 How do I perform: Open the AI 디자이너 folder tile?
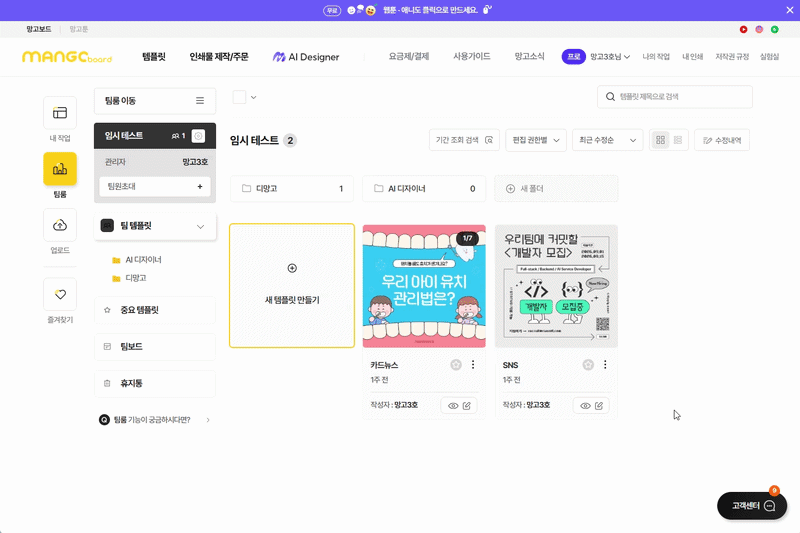coord(424,189)
